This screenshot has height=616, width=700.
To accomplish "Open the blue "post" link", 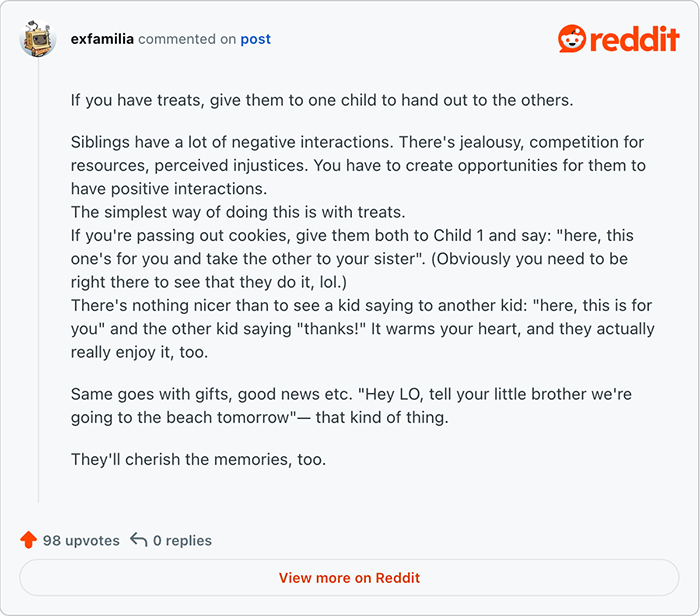I will [255, 39].
